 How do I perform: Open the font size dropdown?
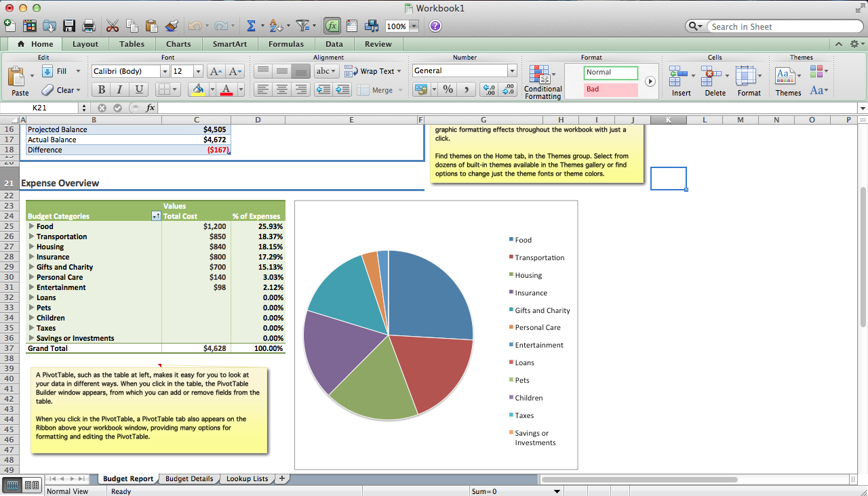click(x=198, y=71)
